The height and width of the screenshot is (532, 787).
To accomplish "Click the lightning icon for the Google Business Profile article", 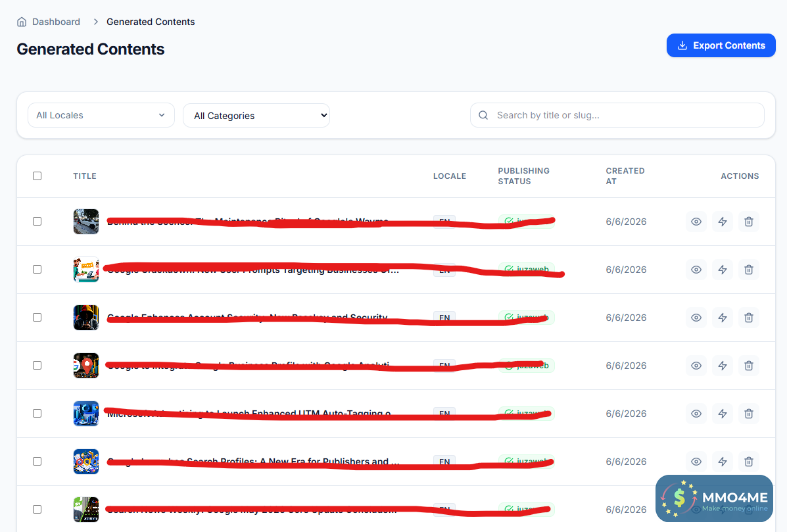I will tap(723, 366).
